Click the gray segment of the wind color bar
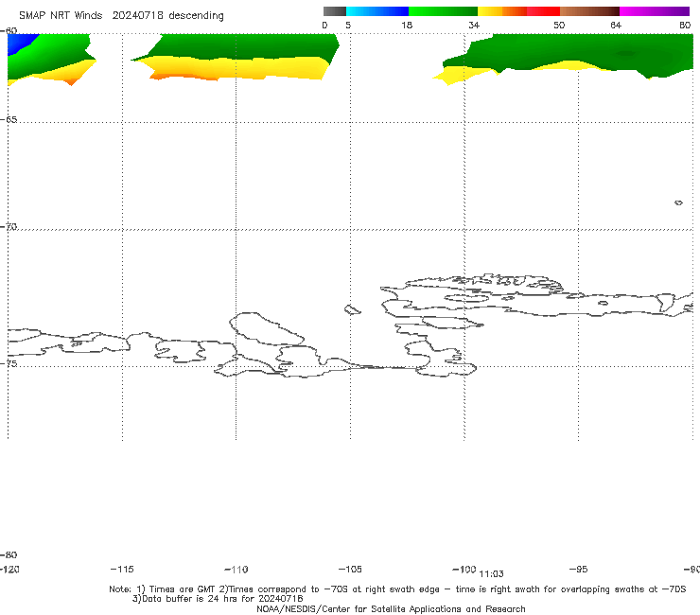This screenshot has height=615, width=700. [x=334, y=11]
